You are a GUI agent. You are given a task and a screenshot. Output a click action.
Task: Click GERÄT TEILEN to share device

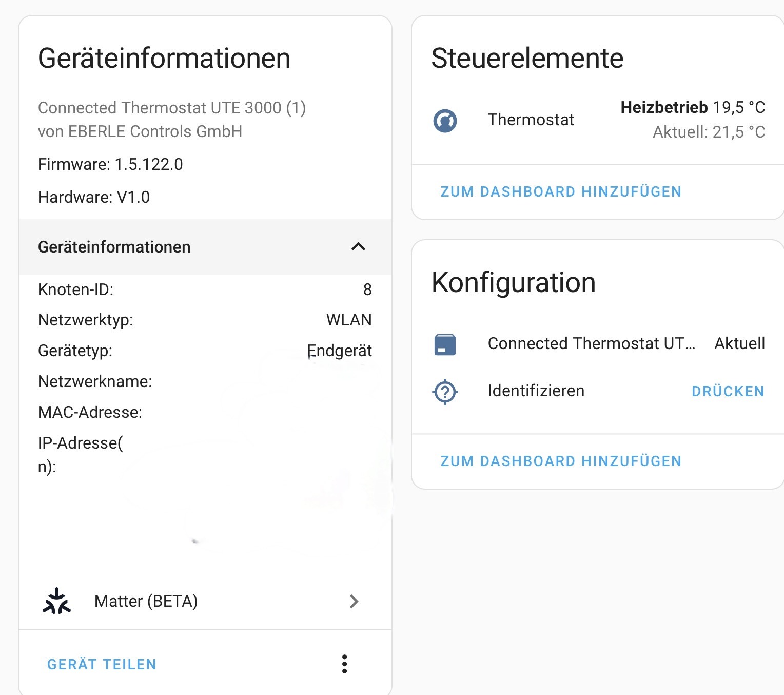[x=102, y=664]
